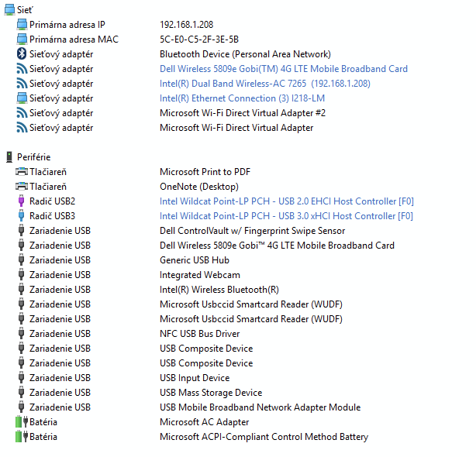Screen dimensions: 476x457
Task: Select the Intel(R) Wireless Bluetooth(R) value
Action: 219,289
